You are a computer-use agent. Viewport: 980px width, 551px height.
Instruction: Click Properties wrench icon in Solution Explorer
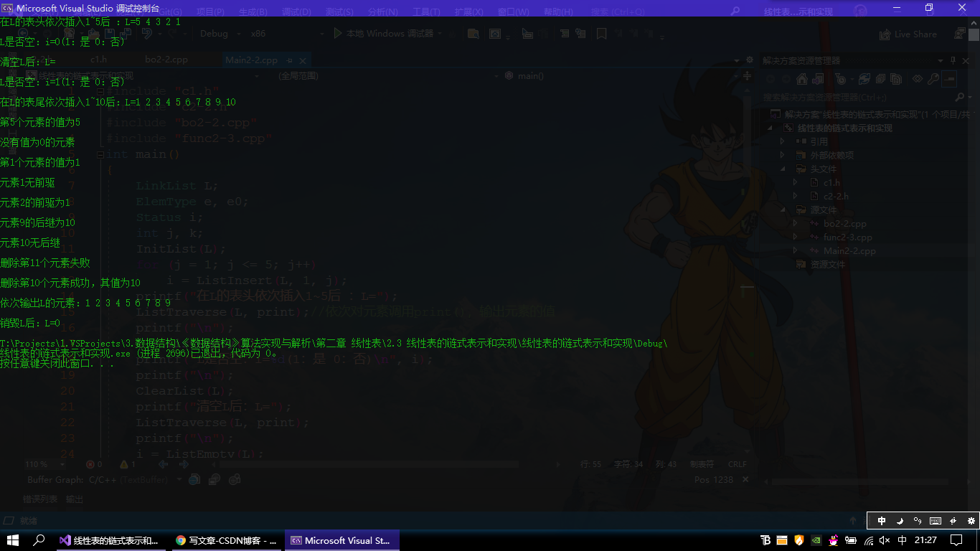click(933, 79)
